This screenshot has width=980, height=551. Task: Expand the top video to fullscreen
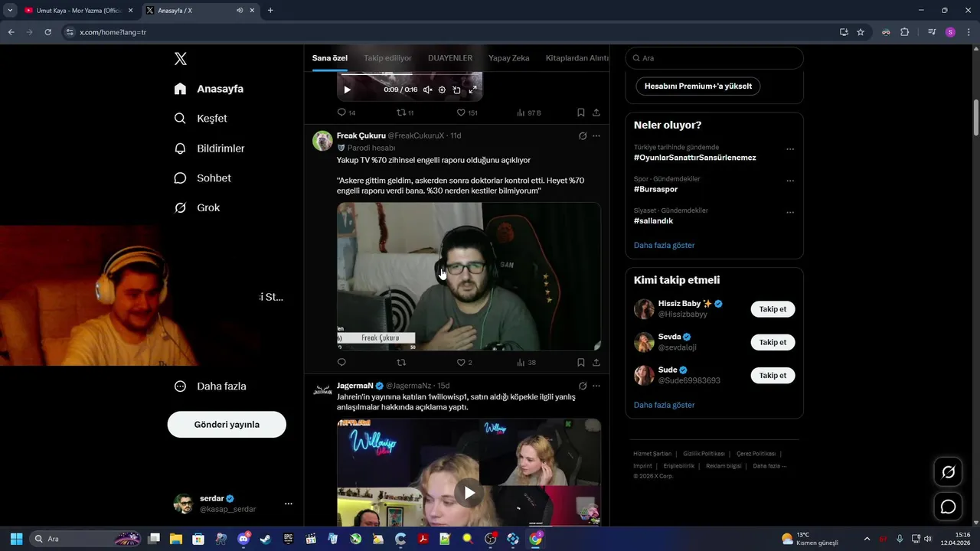(x=472, y=90)
